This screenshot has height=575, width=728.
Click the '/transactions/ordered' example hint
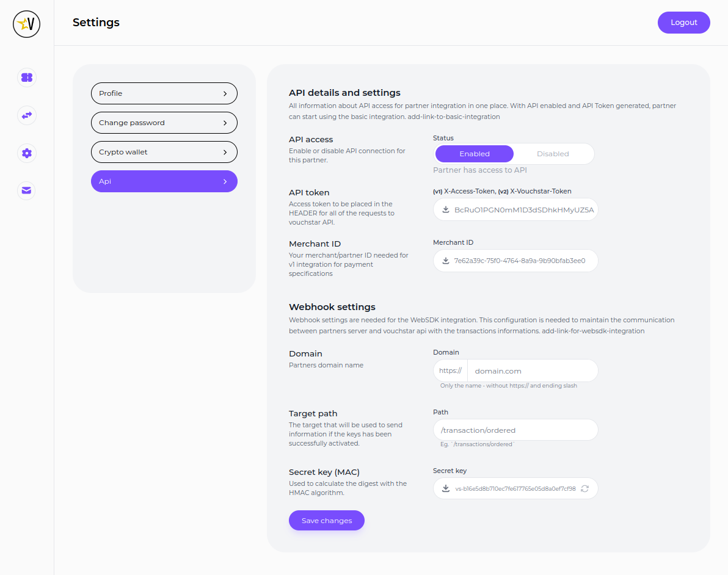tap(477, 444)
